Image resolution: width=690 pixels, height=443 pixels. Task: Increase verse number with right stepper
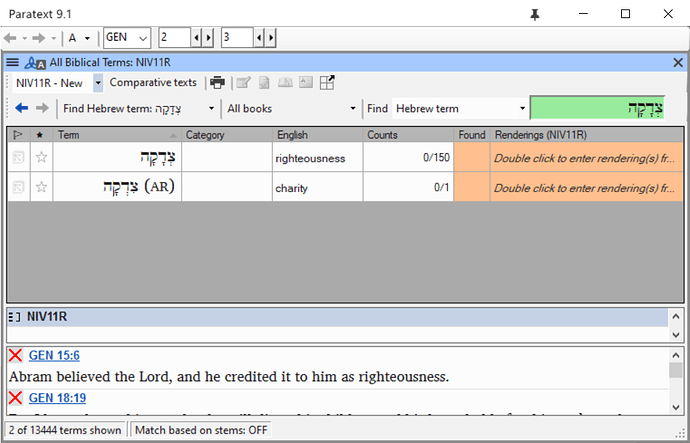271,38
